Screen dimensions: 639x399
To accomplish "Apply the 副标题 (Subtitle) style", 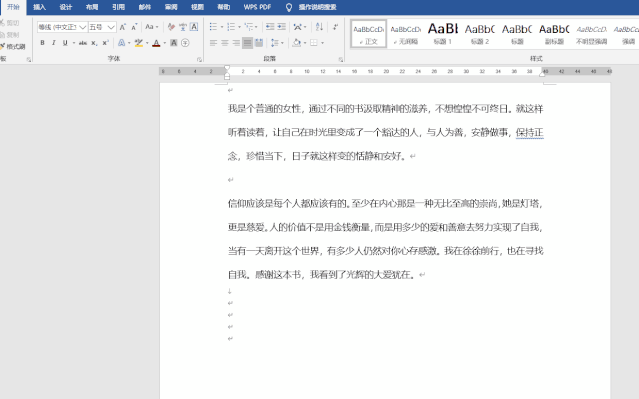I will coord(554,34).
